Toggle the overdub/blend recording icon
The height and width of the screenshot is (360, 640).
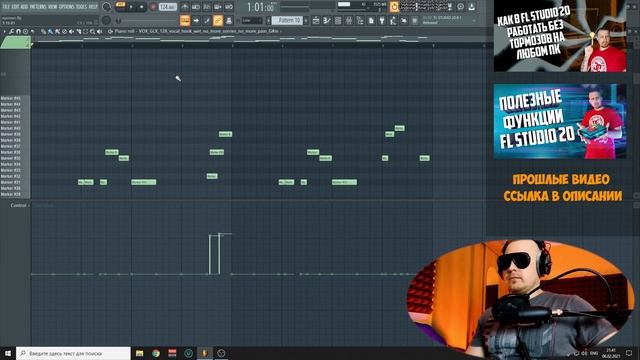click(x=218, y=7)
